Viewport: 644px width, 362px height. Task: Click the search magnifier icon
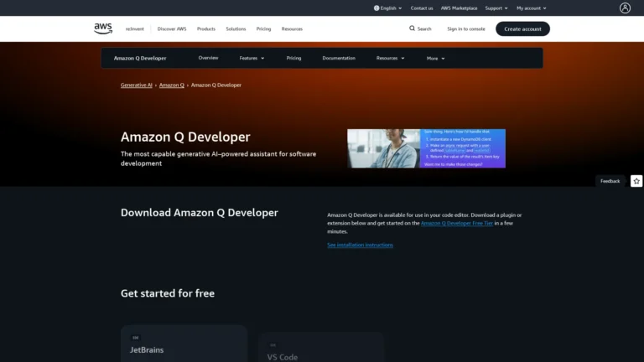pyautogui.click(x=412, y=28)
